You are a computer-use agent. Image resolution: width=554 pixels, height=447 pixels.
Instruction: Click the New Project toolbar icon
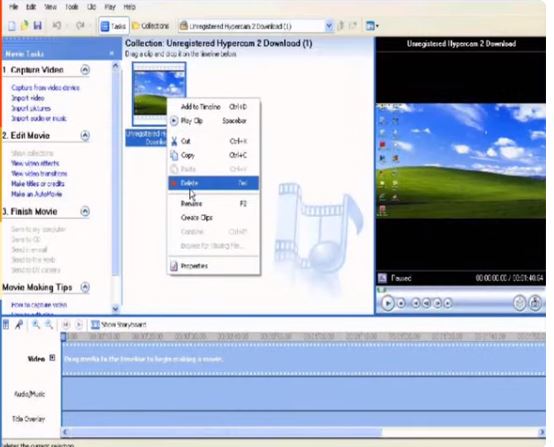(x=12, y=26)
